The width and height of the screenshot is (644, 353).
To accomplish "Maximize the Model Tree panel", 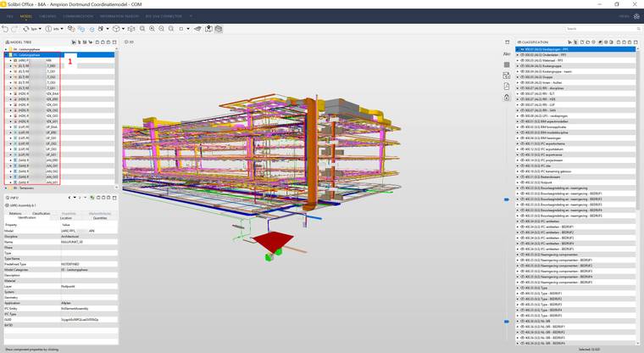I will pyautogui.click(x=114, y=42).
